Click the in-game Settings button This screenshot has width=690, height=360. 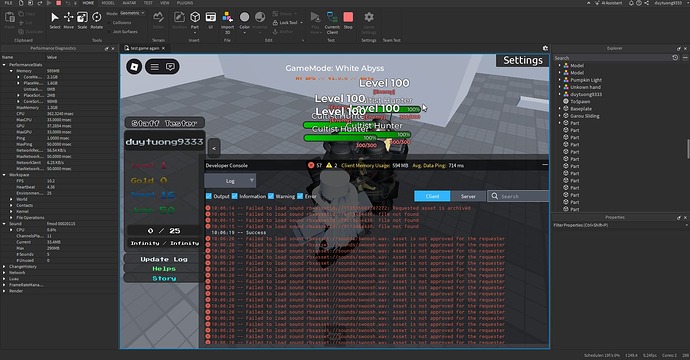[x=522, y=60]
